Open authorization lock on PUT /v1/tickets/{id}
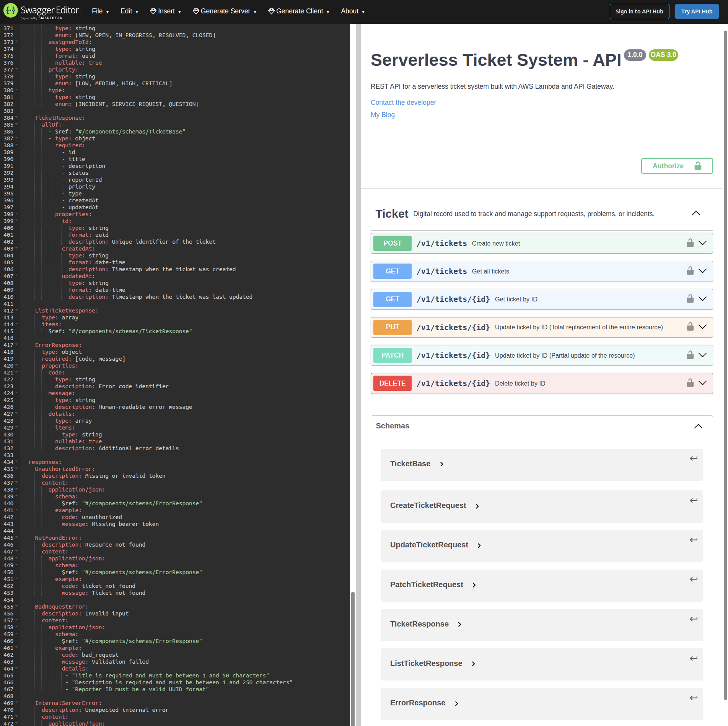The width and height of the screenshot is (728, 726). click(x=690, y=327)
